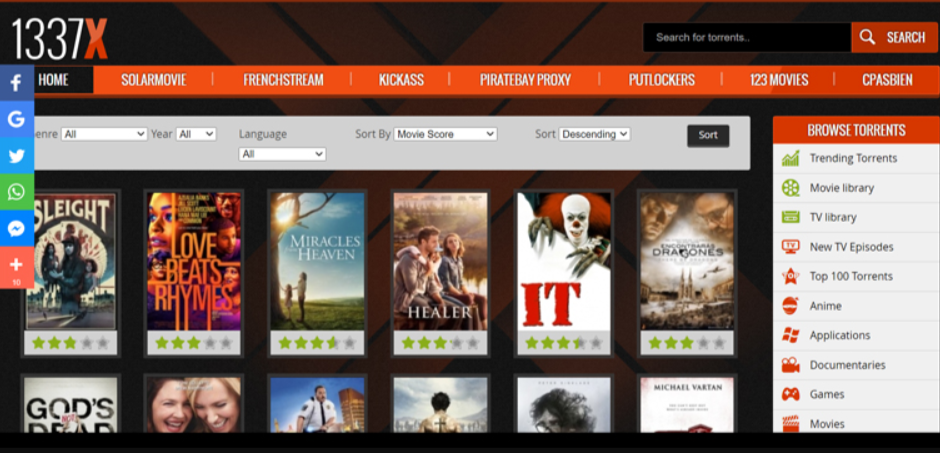The height and width of the screenshot is (453, 940).
Task: Open the Healer movie poster
Action: (x=441, y=261)
